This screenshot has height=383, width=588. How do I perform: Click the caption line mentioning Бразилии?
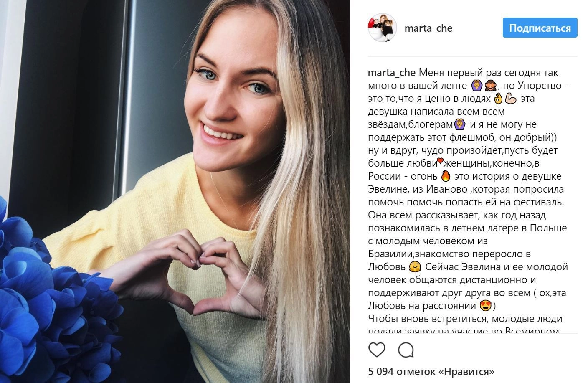pos(449,254)
